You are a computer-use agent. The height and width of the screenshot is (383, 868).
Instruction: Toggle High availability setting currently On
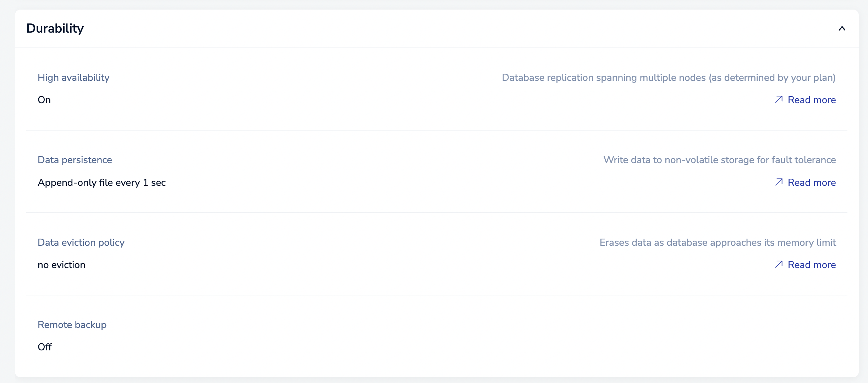click(44, 100)
